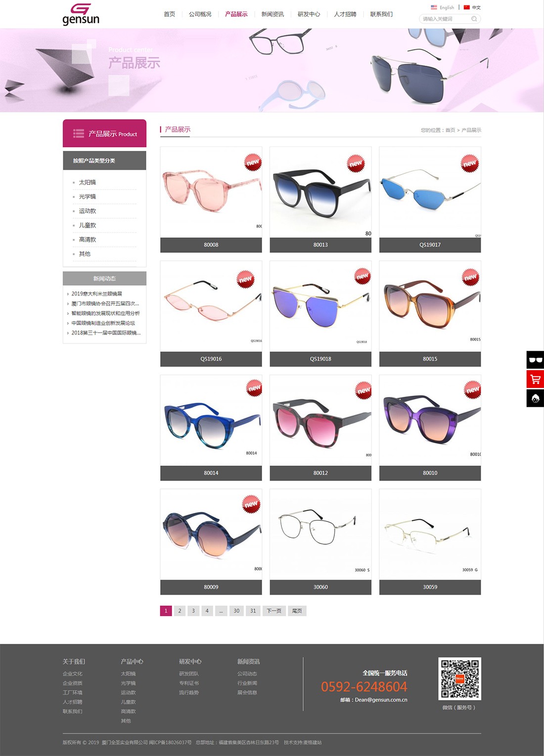544x756 pixels.
Task: Open the red shopping cart icon
Action: tap(535, 379)
